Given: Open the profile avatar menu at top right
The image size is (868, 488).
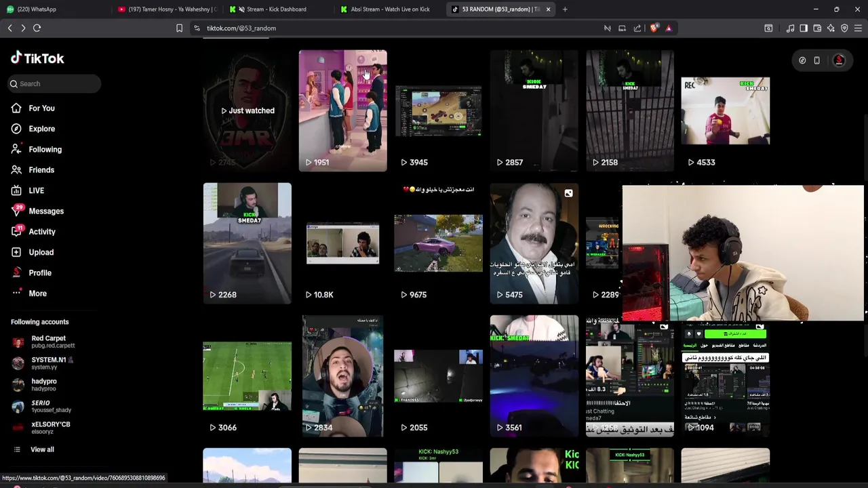Looking at the screenshot, I should [839, 60].
